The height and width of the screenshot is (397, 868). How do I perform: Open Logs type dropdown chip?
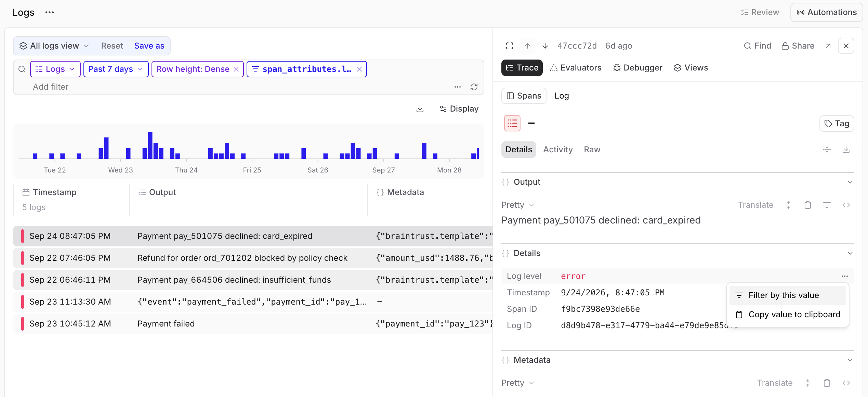point(55,69)
